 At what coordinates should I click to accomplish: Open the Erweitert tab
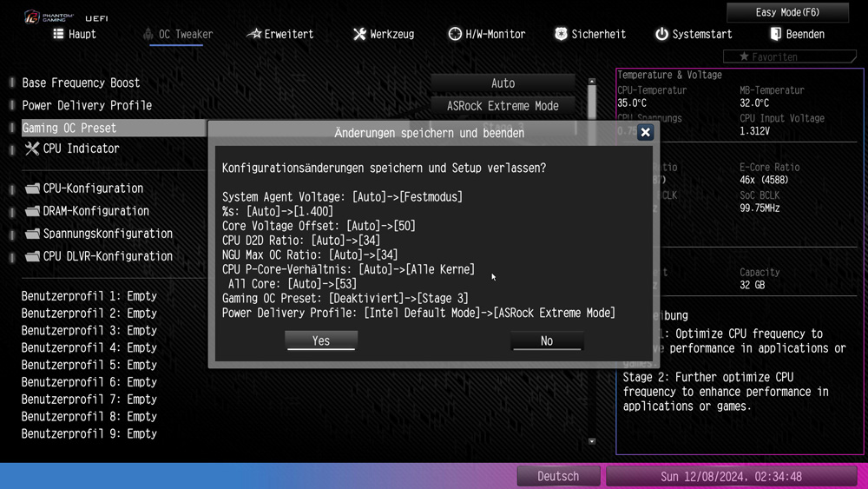[280, 35]
